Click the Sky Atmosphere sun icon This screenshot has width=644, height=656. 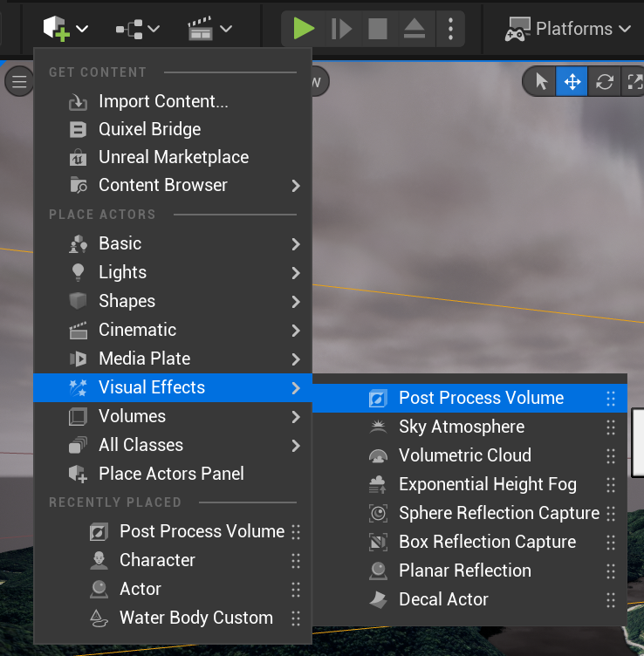pos(378,427)
